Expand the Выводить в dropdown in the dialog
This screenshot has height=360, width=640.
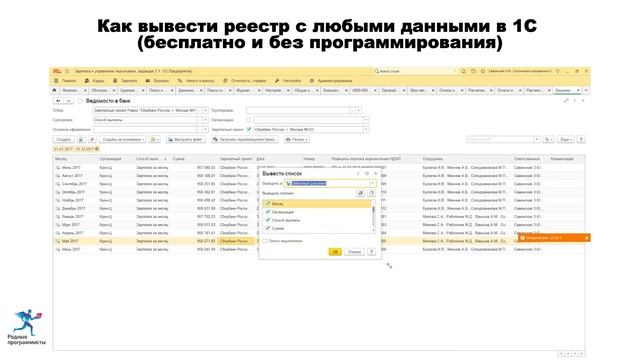point(372,184)
